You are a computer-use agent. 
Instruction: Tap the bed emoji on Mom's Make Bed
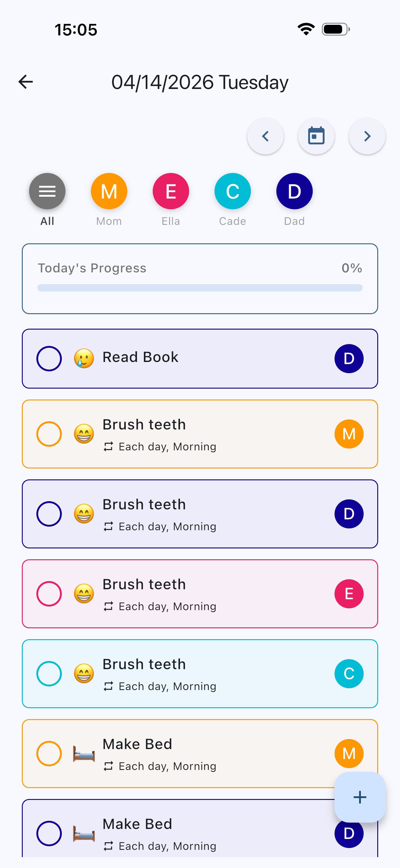[x=84, y=754]
